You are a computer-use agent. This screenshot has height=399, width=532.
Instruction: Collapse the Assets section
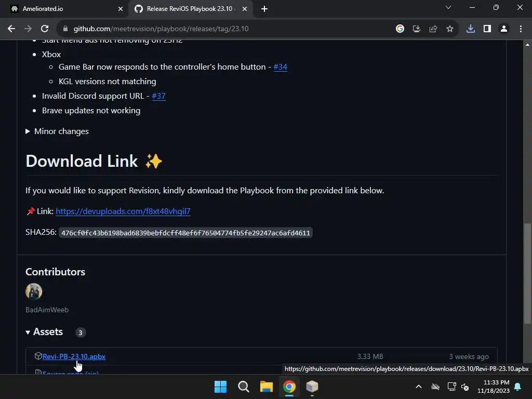(x=45, y=332)
